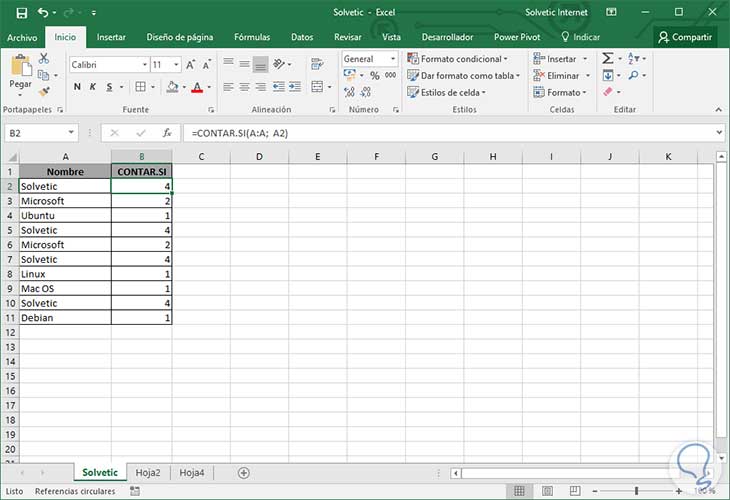
Task: Increase decimal places
Action: tap(349, 92)
